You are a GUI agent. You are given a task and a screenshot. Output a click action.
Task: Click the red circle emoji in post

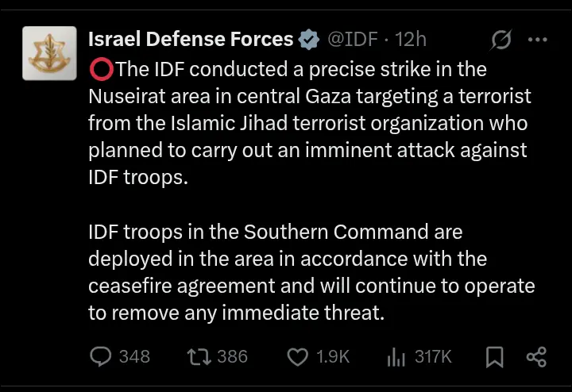[101, 70]
